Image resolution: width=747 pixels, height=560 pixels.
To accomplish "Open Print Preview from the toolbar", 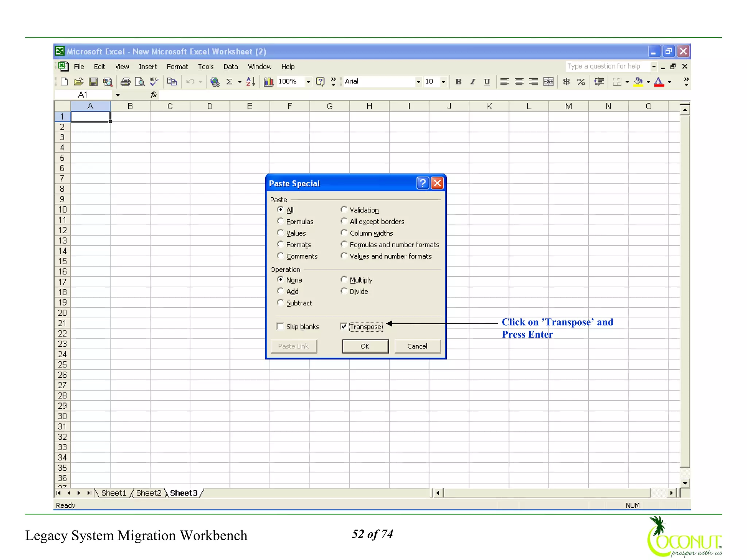I will [140, 82].
